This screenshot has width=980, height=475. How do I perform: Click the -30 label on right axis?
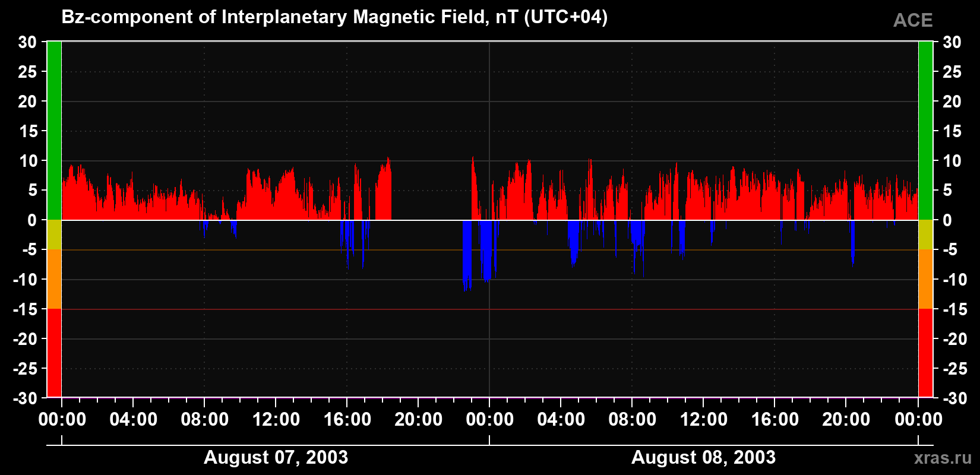coord(955,398)
